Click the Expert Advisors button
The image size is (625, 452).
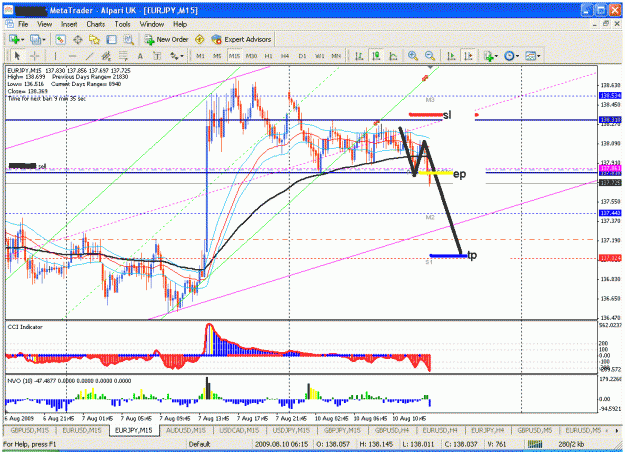tap(241, 39)
